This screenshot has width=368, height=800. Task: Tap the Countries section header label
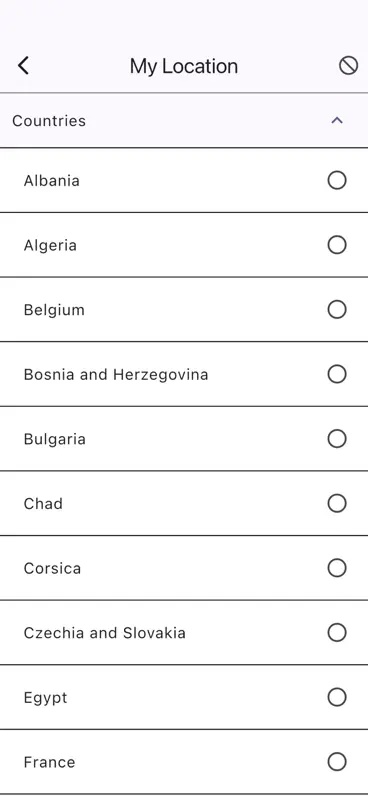pos(49,121)
